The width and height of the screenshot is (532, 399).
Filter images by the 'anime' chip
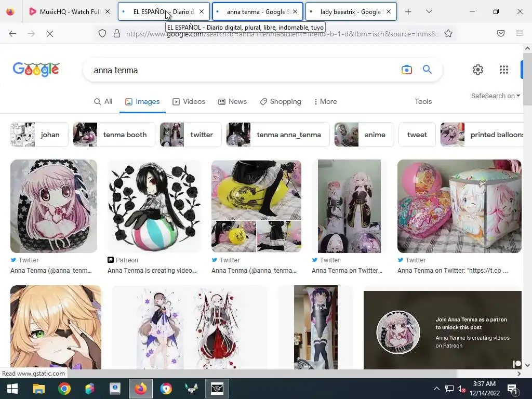coord(364,135)
